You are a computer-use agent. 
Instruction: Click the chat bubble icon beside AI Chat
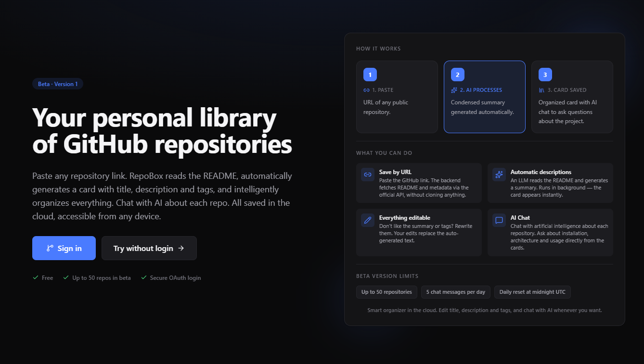(499, 220)
